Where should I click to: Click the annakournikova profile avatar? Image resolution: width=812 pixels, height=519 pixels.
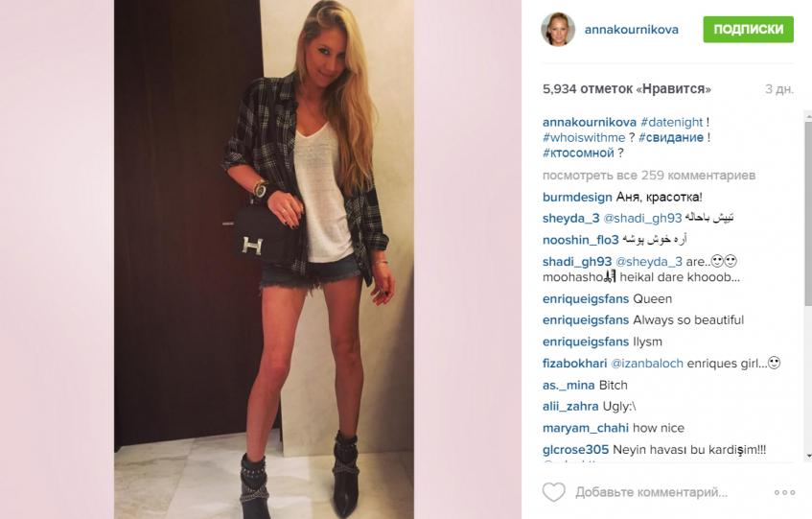click(558, 30)
